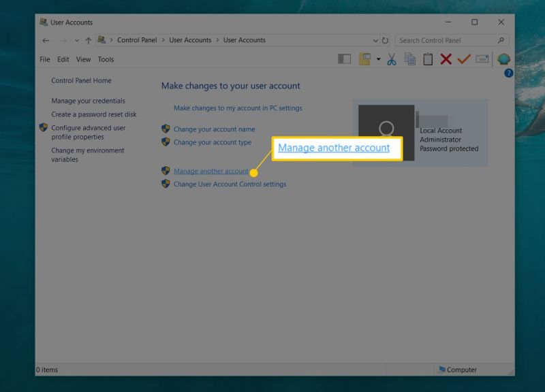The height and width of the screenshot is (392, 545).
Task: Maximize the User Accounts window
Action: coord(474,22)
